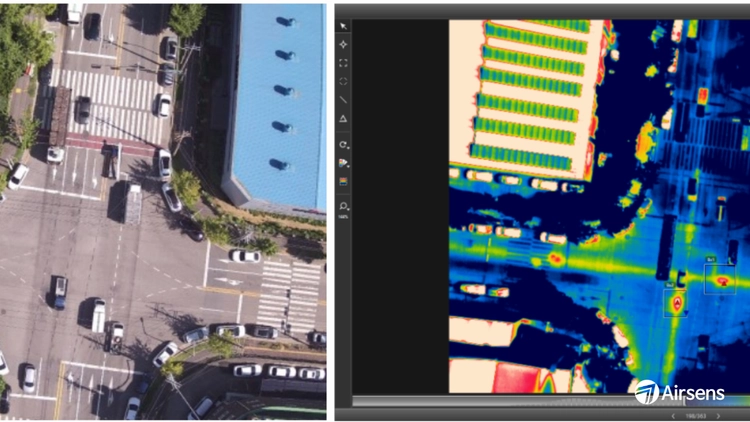Select the line measurement tool
This screenshot has height=422, width=750.
pyautogui.click(x=343, y=100)
